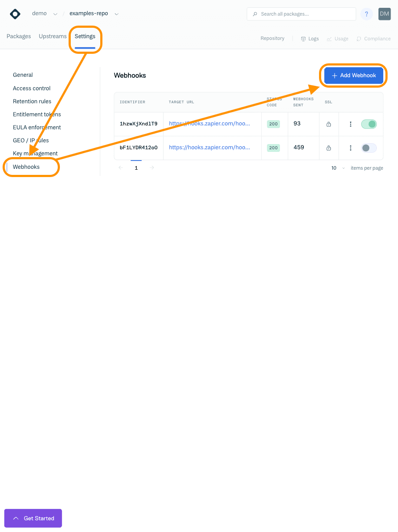Disable the webhook 1hzwXjXndlT9
The width and height of the screenshot is (398, 532).
[368, 124]
